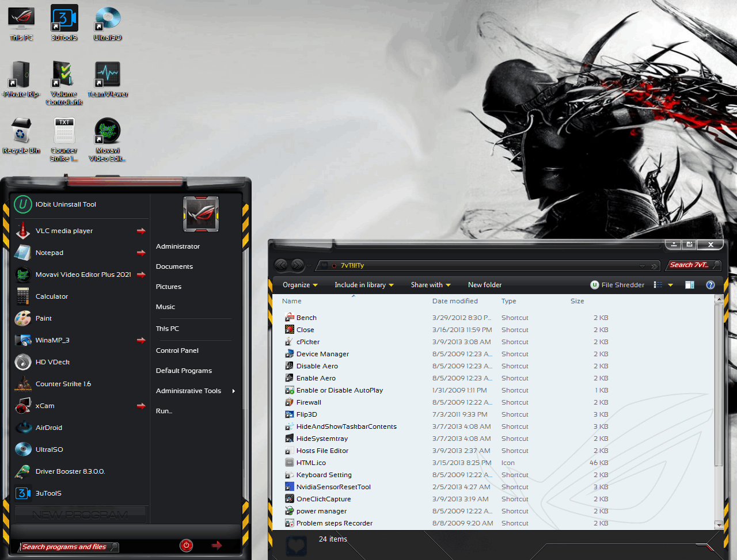Open the Movavi Video Editor desktop shortcut
This screenshot has width=737, height=560.
coord(108,139)
